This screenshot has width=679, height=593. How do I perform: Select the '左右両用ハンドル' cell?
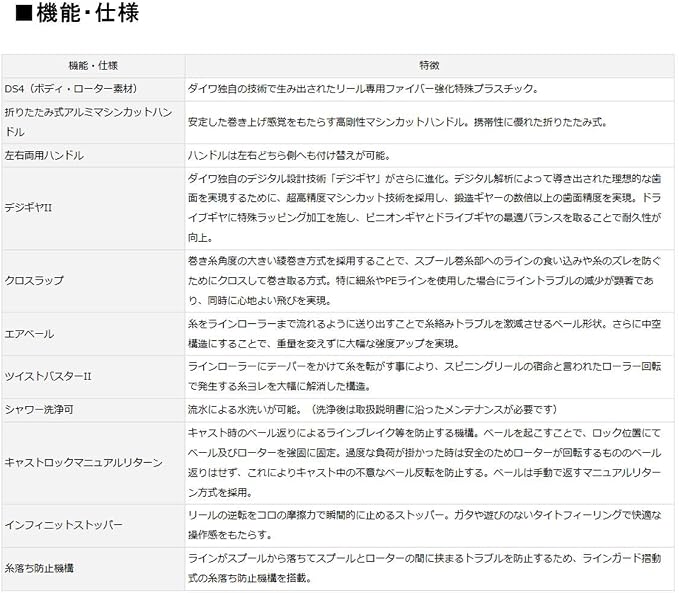click(x=93, y=155)
